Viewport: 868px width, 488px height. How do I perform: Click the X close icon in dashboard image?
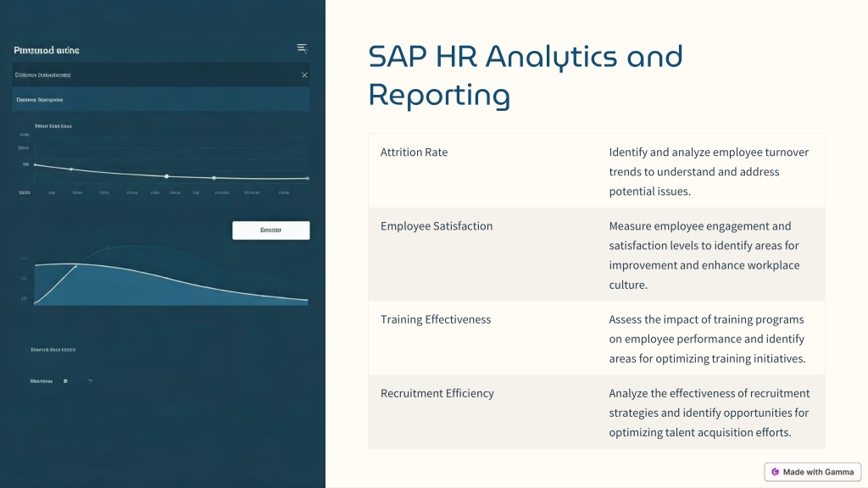point(304,75)
